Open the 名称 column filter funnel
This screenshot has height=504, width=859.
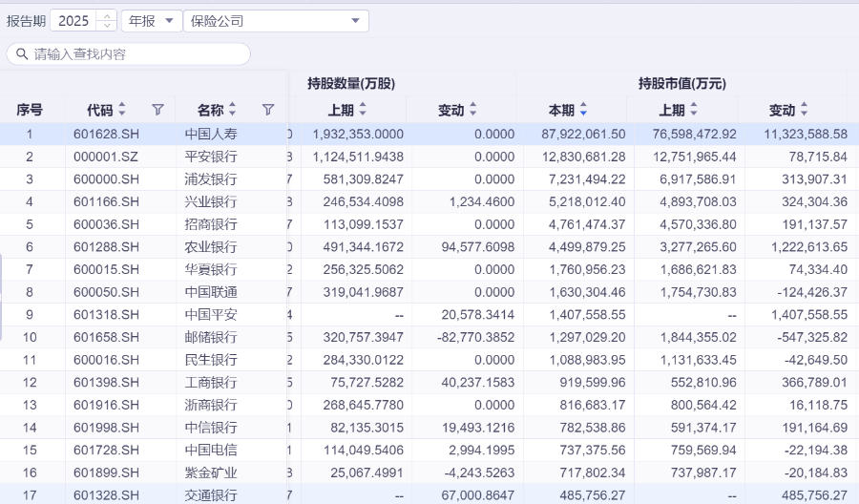tap(268, 110)
